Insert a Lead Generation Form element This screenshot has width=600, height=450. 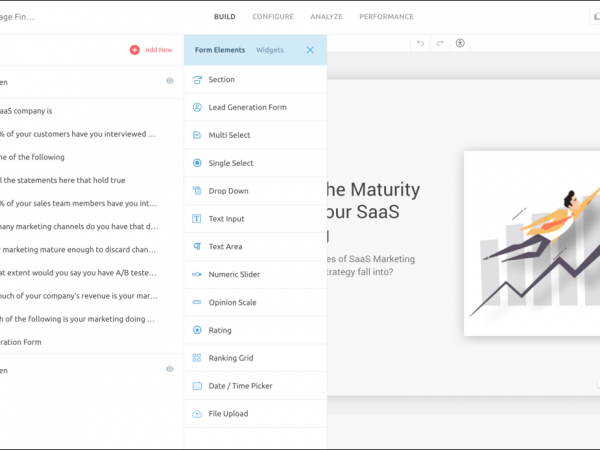pos(247,107)
